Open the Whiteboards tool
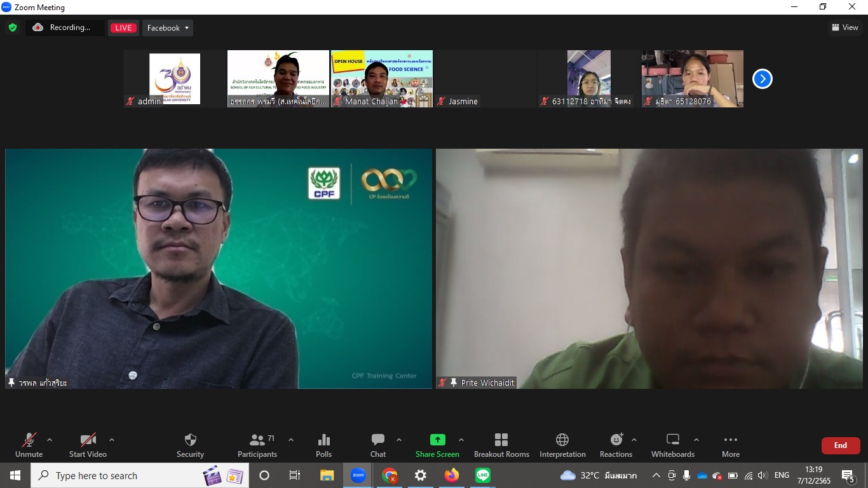 coord(672,445)
